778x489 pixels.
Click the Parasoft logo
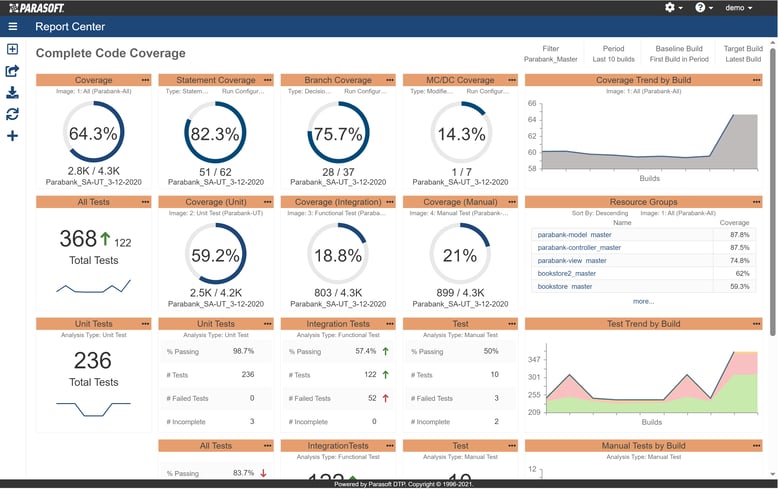pyautogui.click(x=36, y=8)
